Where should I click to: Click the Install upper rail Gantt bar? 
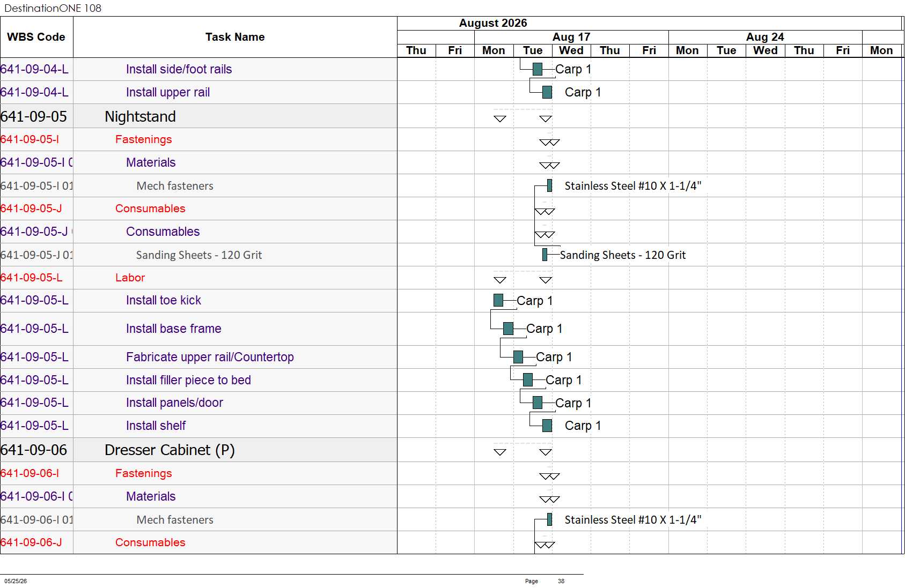coord(547,92)
